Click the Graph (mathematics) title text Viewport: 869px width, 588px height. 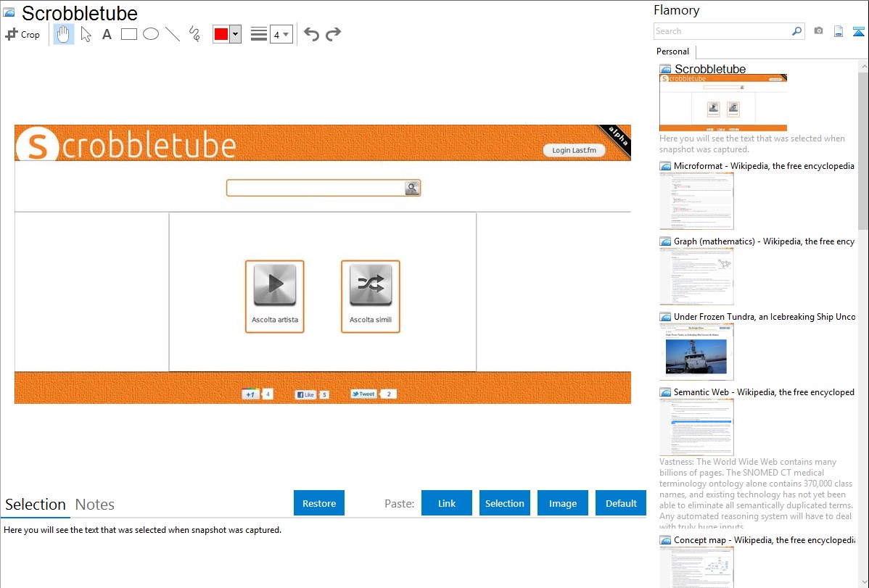click(x=764, y=241)
